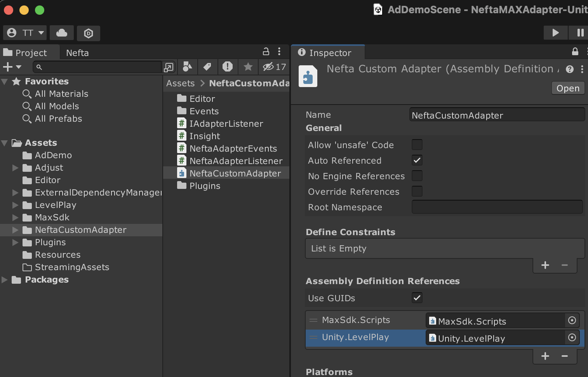Focus the Project search field

(97, 67)
